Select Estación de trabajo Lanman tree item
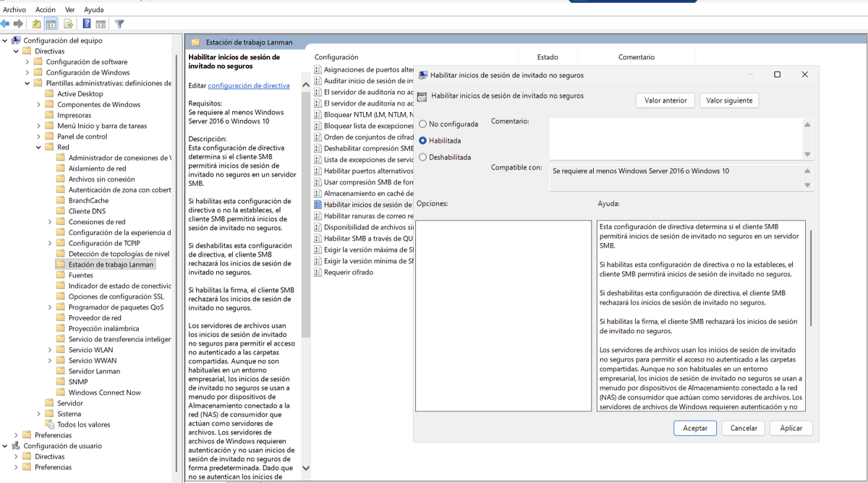Viewport: 868px width, 483px height. pos(111,265)
